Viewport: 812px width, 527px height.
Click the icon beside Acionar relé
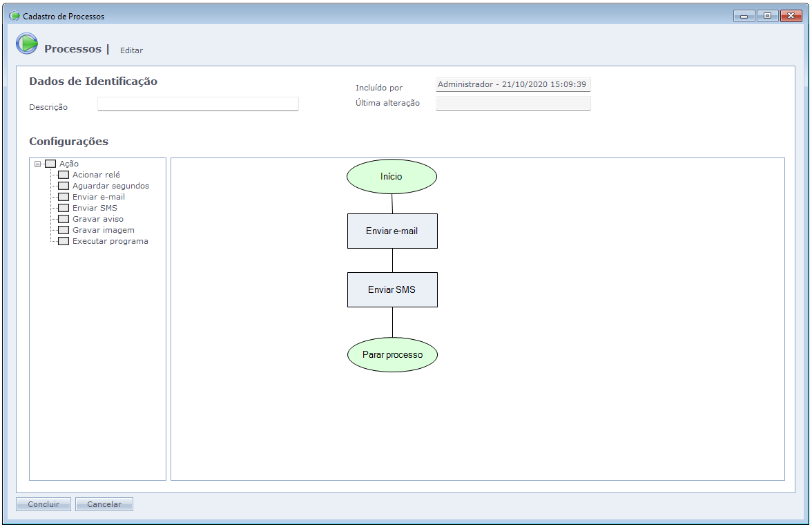(64, 175)
